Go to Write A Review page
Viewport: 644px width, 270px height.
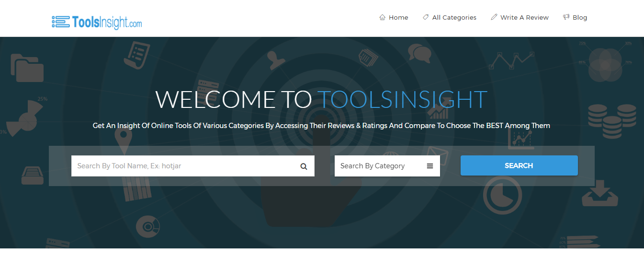pos(520,17)
